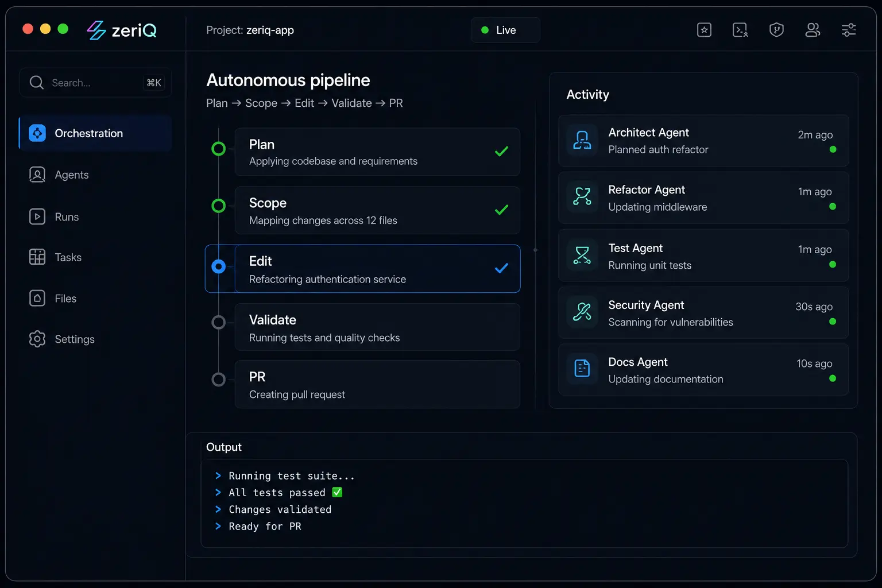Open the terminal console icon in header
This screenshot has height=588, width=882.
740,30
